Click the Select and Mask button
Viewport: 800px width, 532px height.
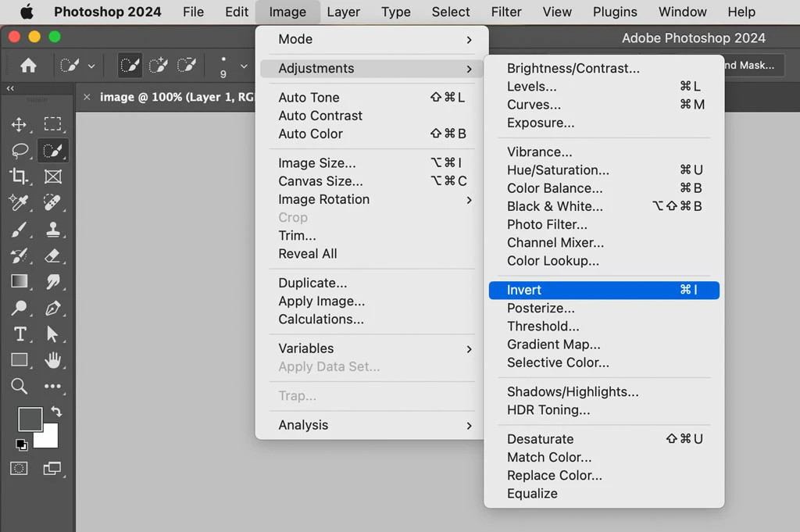(x=754, y=66)
